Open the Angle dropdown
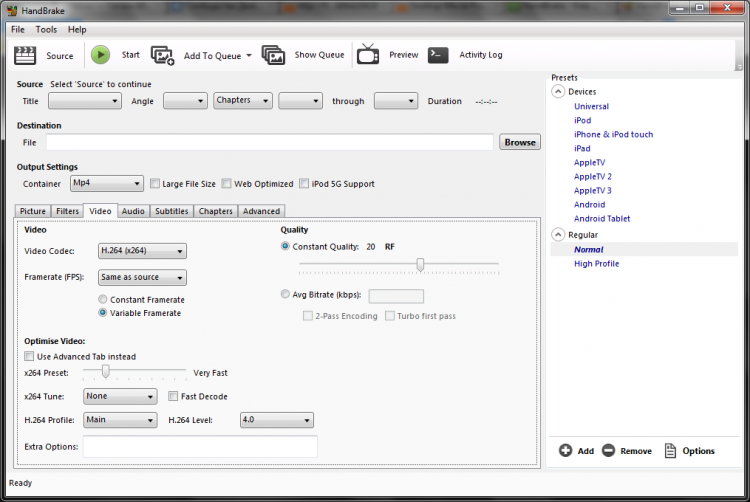 coord(185,101)
